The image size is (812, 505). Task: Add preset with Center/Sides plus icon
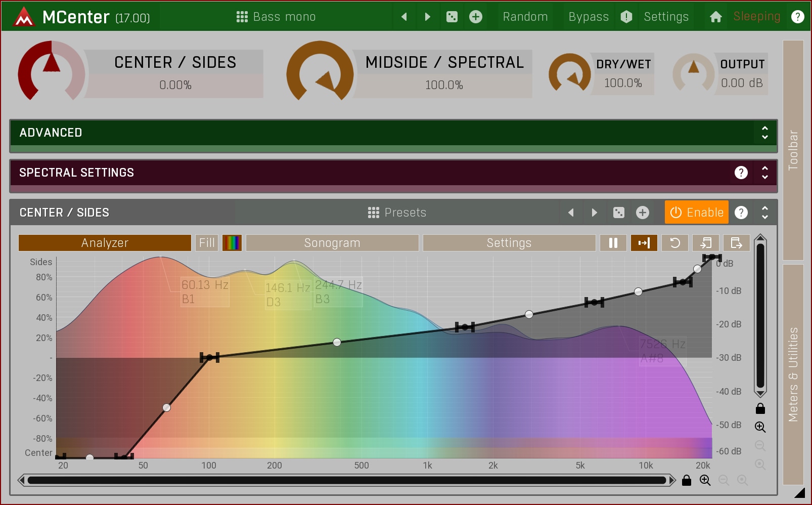pyautogui.click(x=642, y=213)
